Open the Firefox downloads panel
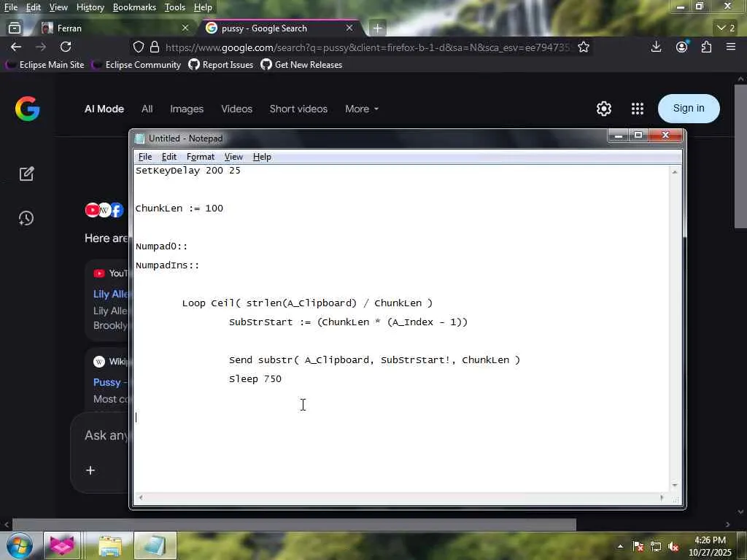747x560 pixels. 656,47
